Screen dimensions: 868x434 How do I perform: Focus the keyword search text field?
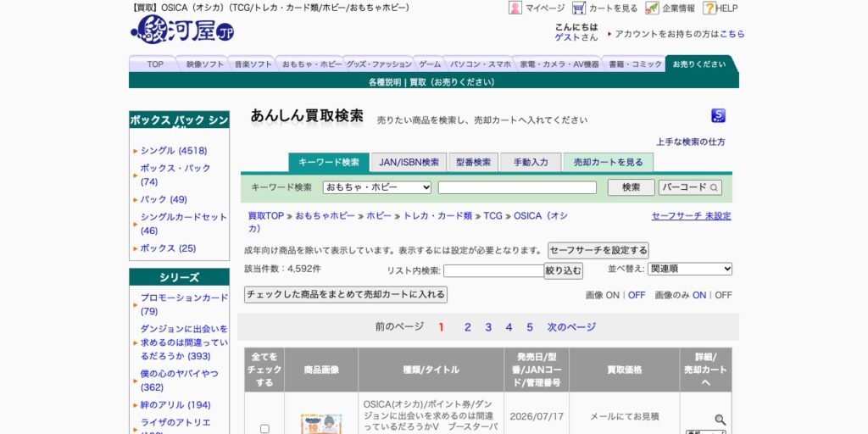pyautogui.click(x=517, y=187)
